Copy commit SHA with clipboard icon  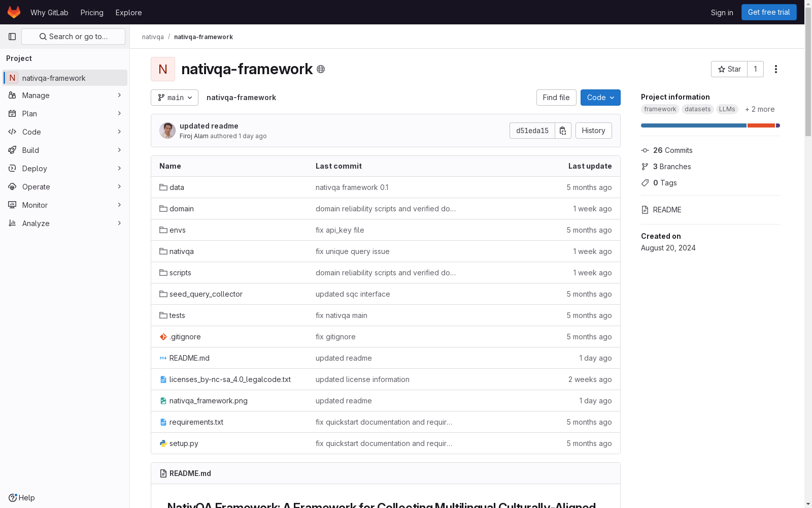[x=563, y=131]
